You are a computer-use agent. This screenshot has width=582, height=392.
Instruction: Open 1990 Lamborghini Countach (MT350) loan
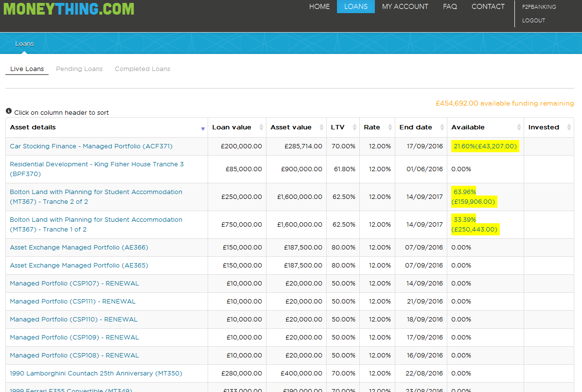[96, 374]
